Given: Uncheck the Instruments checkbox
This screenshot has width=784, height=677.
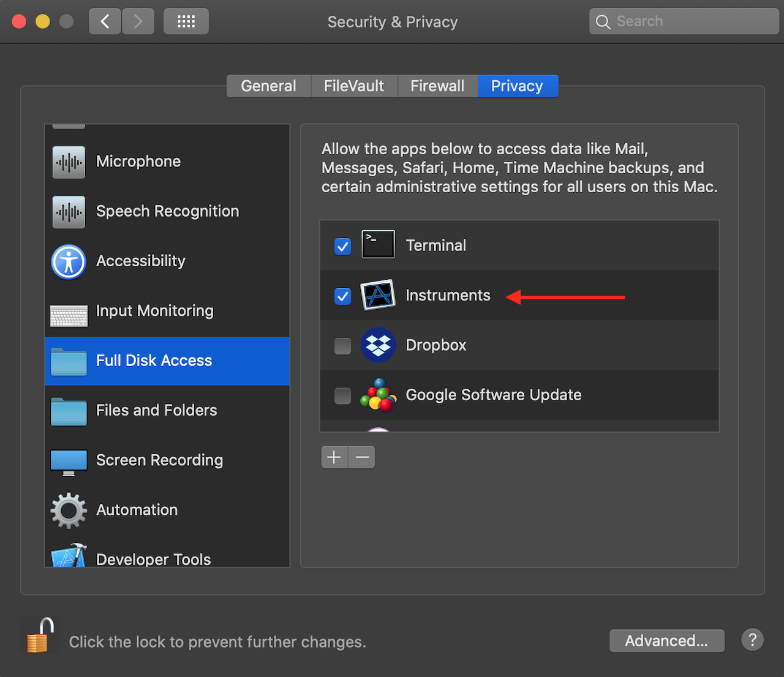Looking at the screenshot, I should coord(343,296).
